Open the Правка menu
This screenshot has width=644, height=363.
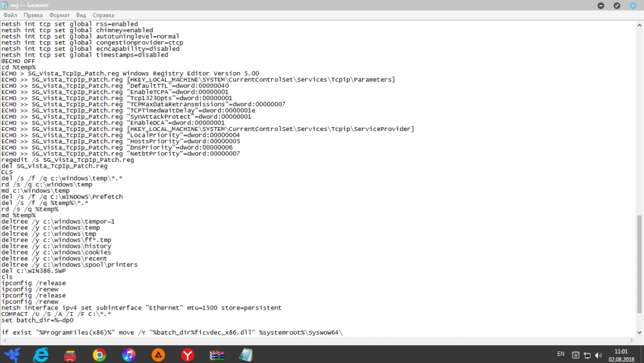click(x=33, y=14)
